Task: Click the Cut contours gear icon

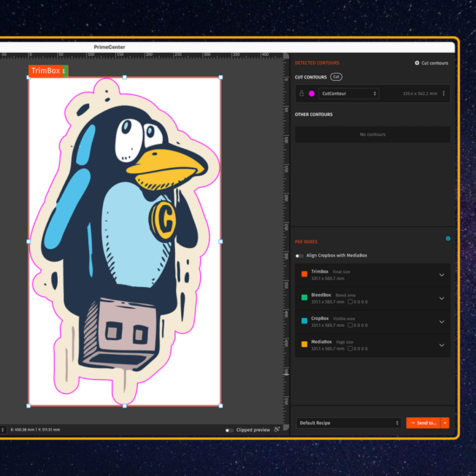Action: pos(417,63)
